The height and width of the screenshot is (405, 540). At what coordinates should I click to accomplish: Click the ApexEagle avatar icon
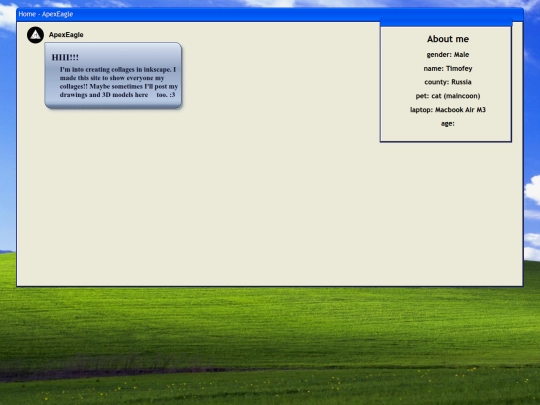[x=35, y=35]
